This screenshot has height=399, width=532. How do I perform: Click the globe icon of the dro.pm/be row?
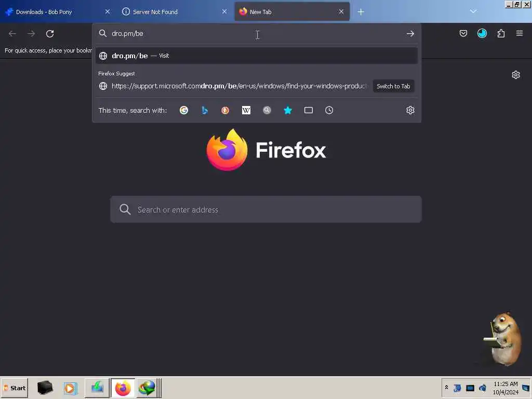tap(103, 56)
